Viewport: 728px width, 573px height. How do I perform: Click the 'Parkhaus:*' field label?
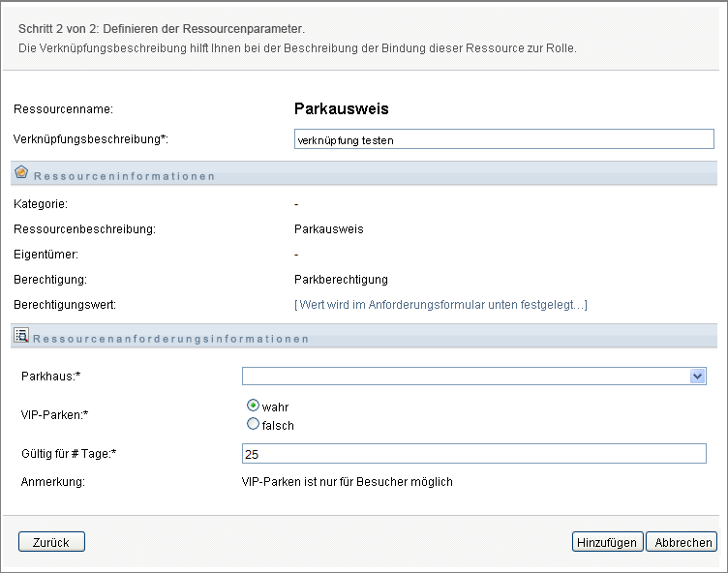coord(49,376)
